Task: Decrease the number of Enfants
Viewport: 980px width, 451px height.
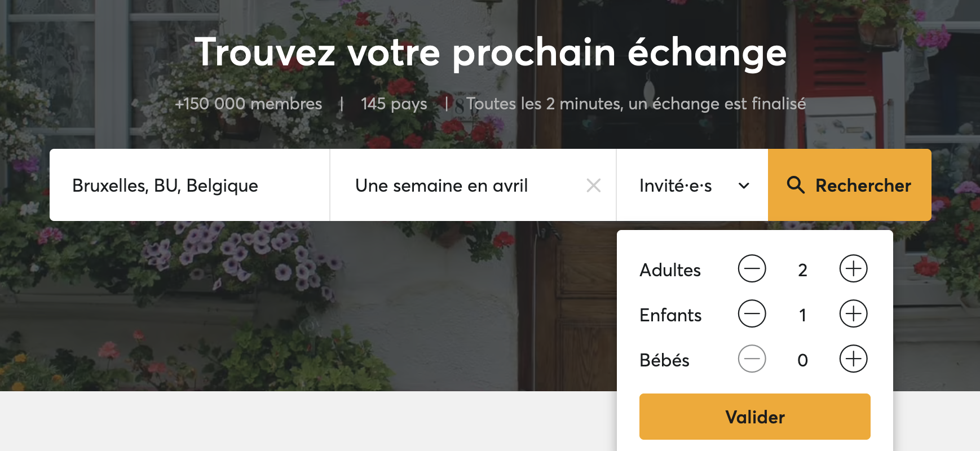Action: pyautogui.click(x=752, y=314)
